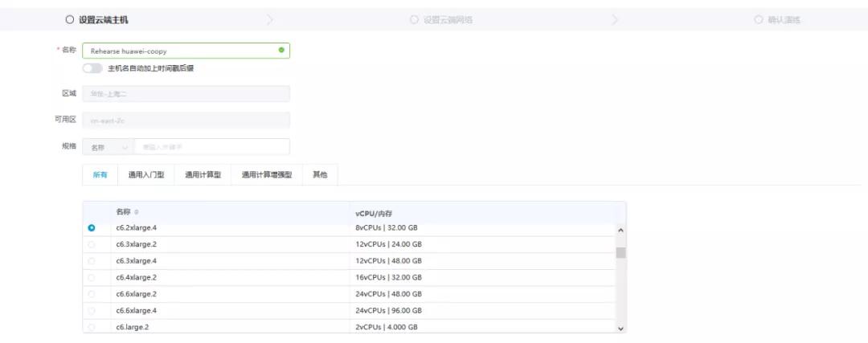Click the scrollbar up arrow in spec table

(620, 230)
